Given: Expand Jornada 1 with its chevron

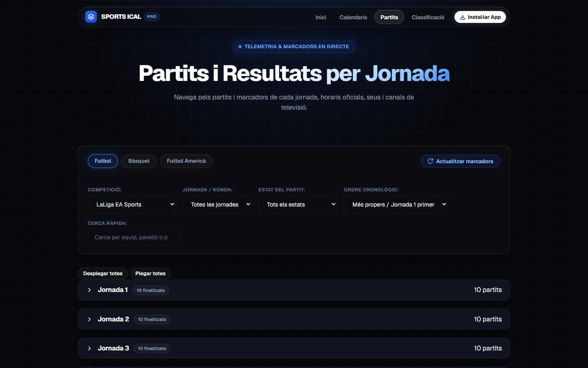Looking at the screenshot, I should coord(89,290).
